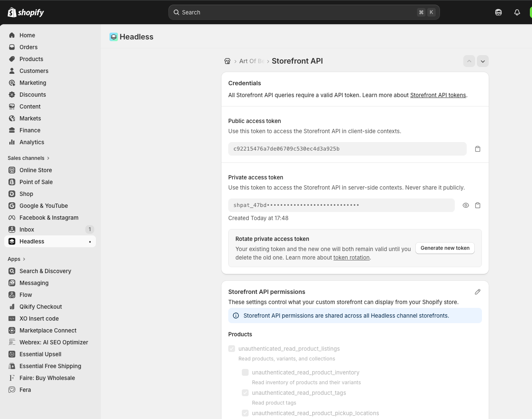
Task: Open Search & Discovery app
Action: pos(50,271)
